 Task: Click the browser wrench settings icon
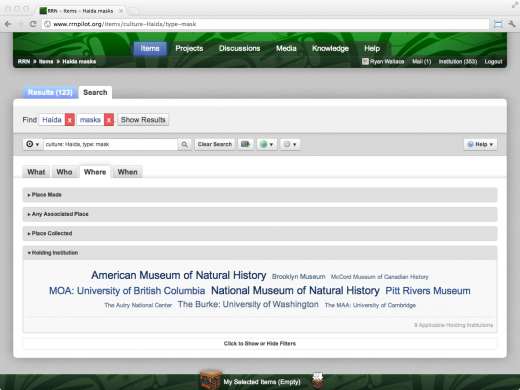pos(512,24)
